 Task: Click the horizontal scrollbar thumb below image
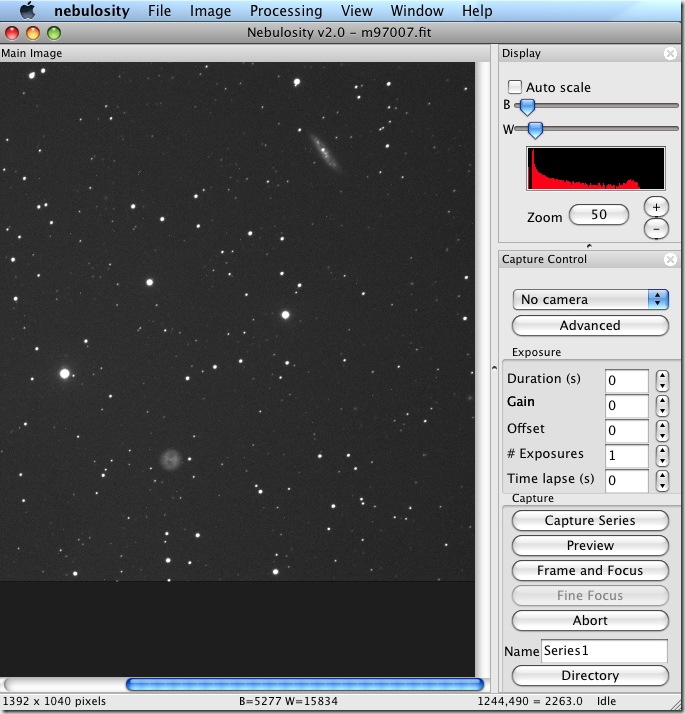click(305, 684)
